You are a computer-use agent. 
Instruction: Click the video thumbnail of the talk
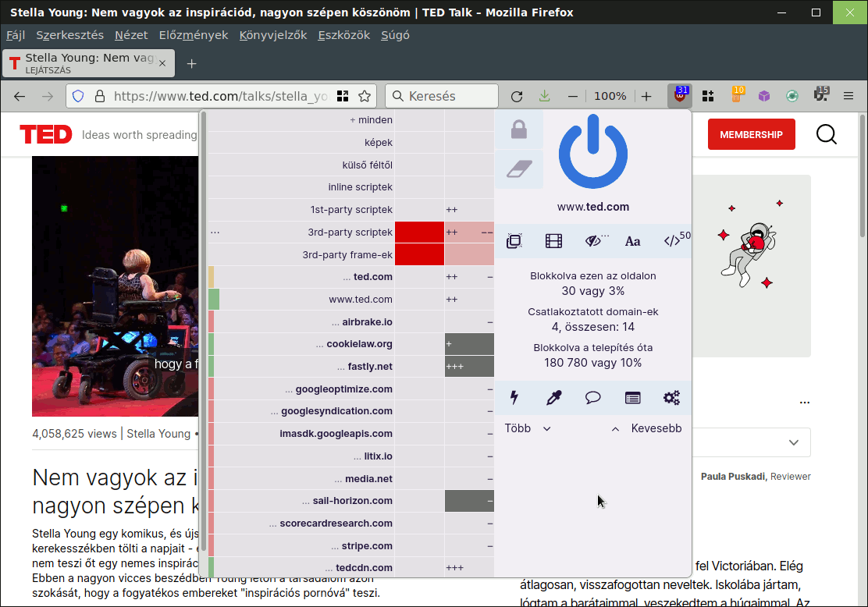click(116, 286)
